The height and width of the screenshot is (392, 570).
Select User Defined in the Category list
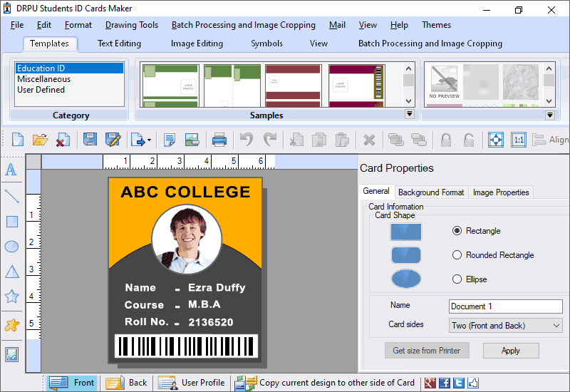(x=69, y=90)
